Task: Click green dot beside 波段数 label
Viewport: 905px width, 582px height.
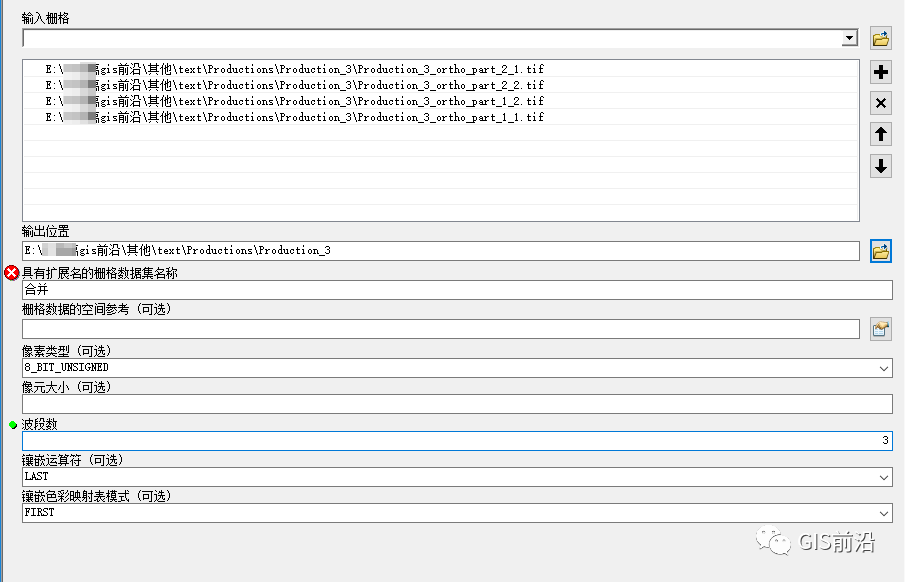Action: pyautogui.click(x=13, y=425)
